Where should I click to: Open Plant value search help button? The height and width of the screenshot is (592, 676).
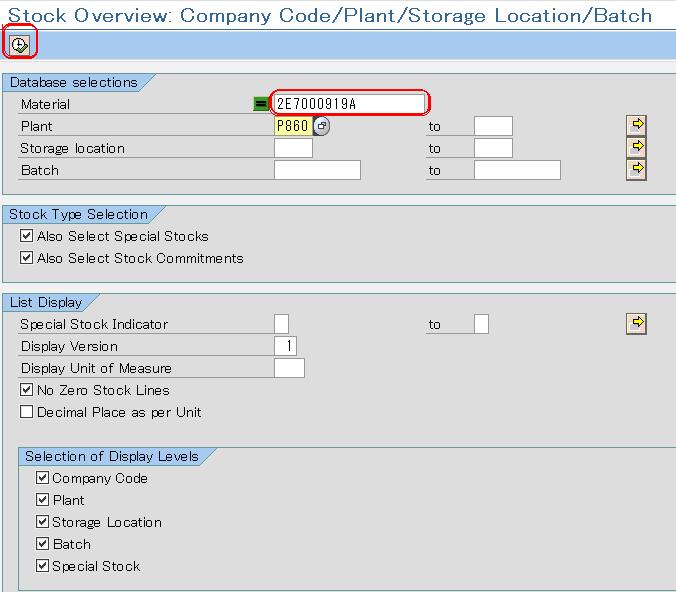tap(322, 126)
